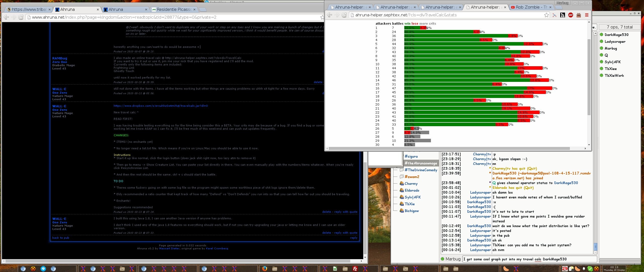Open the red Chrome hamburger menu

tap(587, 15)
